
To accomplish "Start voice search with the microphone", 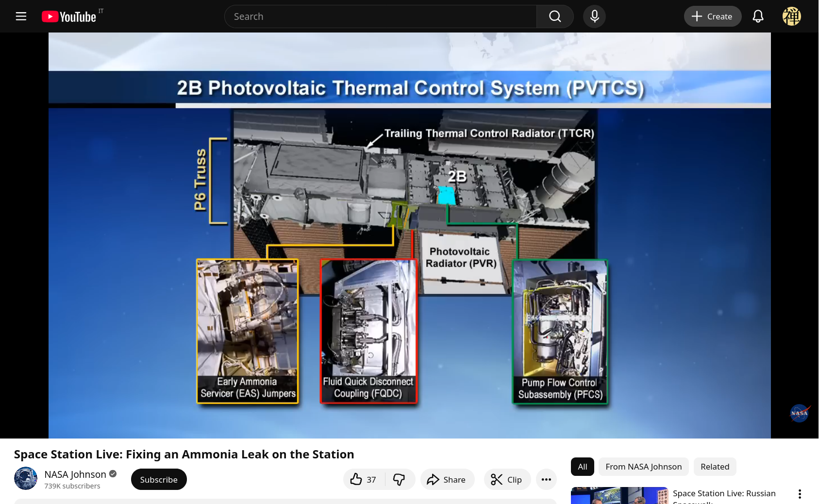I will (595, 16).
